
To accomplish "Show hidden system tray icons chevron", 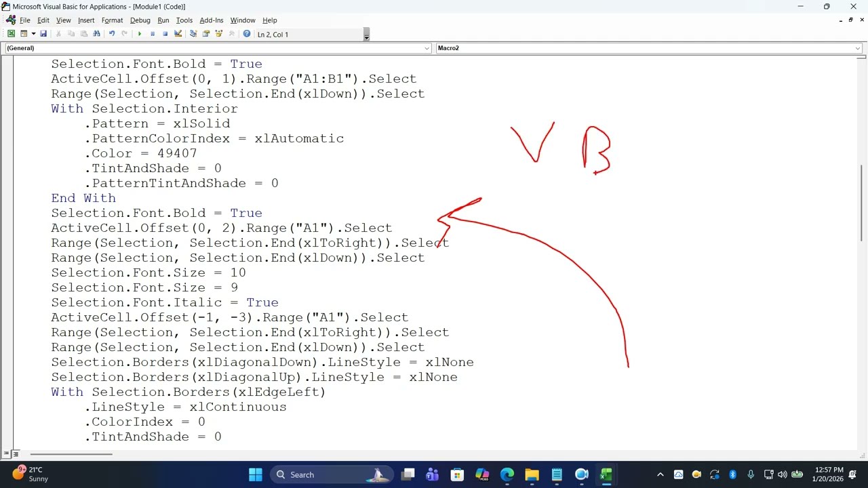I will point(660,474).
